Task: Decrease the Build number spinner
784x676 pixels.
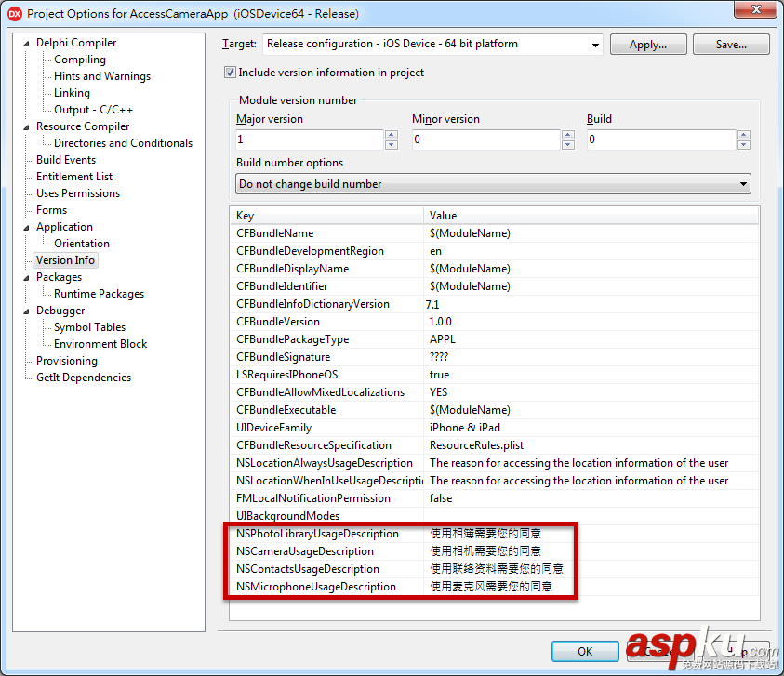Action: (x=744, y=144)
